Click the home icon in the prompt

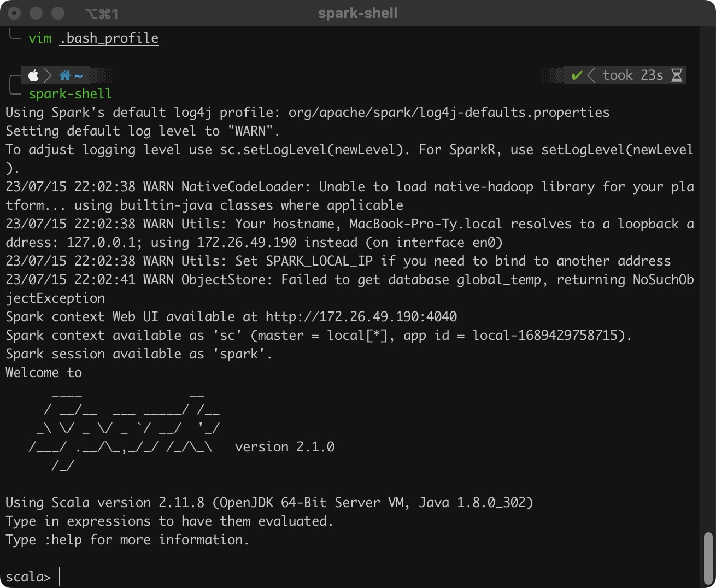coord(65,75)
